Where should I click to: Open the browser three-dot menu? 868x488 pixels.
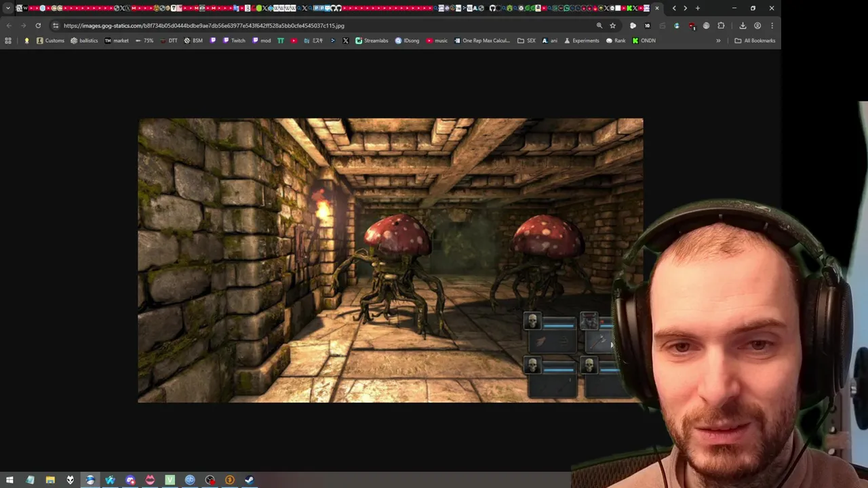772,26
